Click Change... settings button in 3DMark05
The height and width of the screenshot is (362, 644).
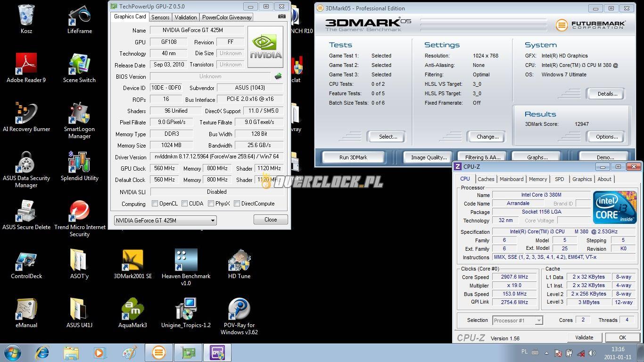[x=487, y=137]
